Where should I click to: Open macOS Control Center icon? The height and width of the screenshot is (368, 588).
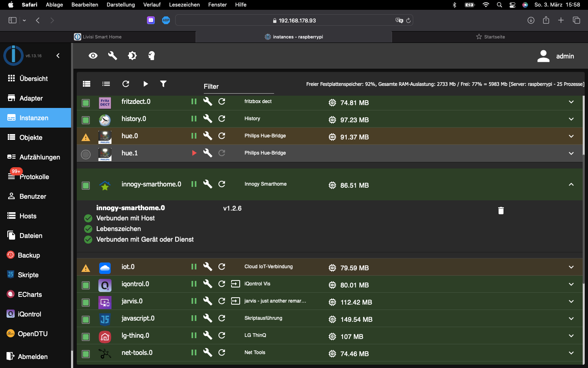pos(512,4)
